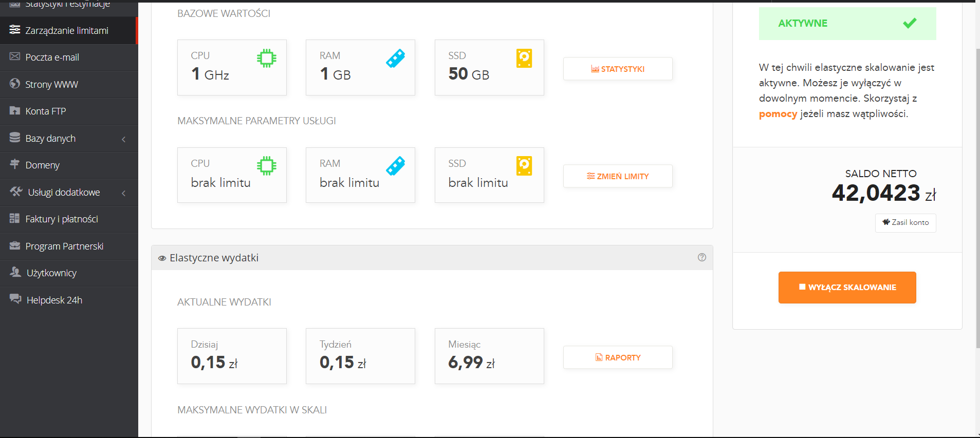Expand the Bazy danych submenu

[123, 139]
